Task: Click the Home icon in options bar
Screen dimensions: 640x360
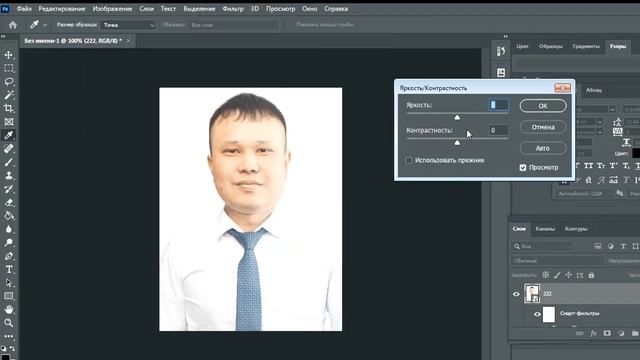Action: (x=13, y=25)
